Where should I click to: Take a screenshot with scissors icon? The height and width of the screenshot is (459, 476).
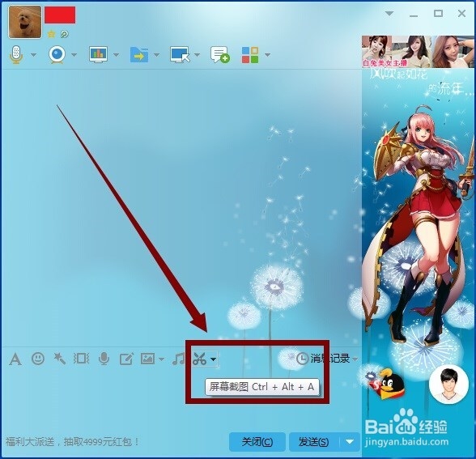point(199,359)
